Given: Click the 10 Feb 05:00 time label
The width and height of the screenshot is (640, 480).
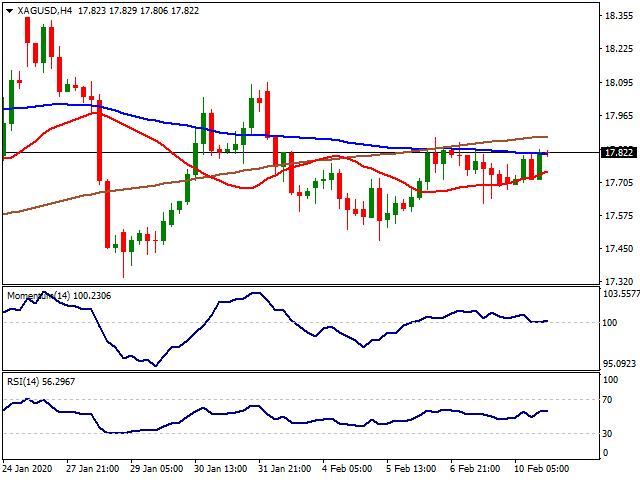Looking at the screenshot, I should click(x=542, y=469).
